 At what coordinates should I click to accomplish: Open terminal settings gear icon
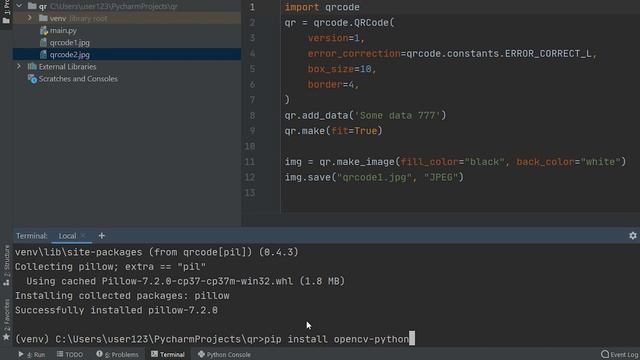(x=633, y=236)
